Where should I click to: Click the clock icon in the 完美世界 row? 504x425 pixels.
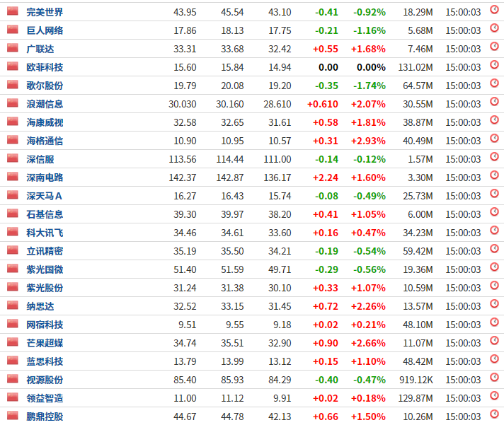pyautogui.click(x=494, y=10)
